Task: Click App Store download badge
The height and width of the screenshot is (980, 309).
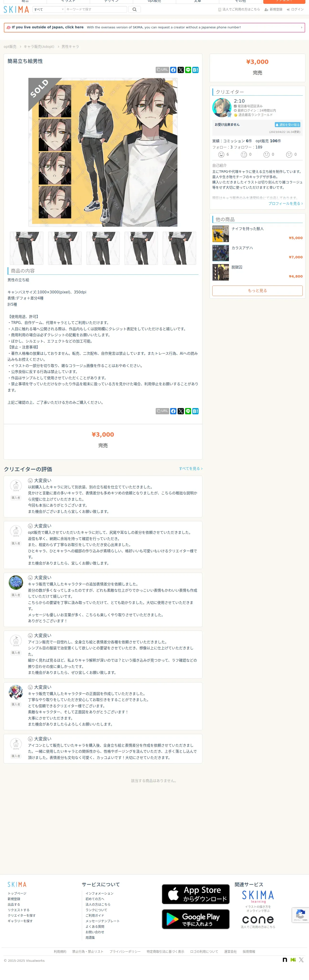Action: coord(196,894)
